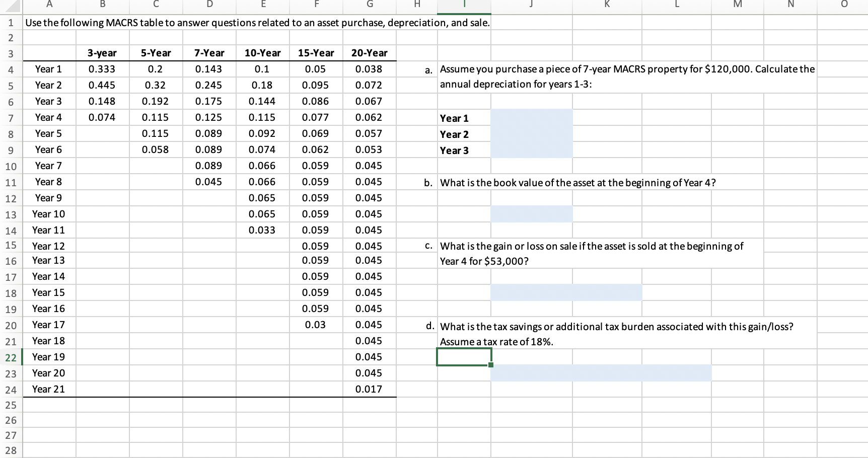Click the 3-year column label cell
Screen dimensions: 868x458
pyautogui.click(x=102, y=53)
